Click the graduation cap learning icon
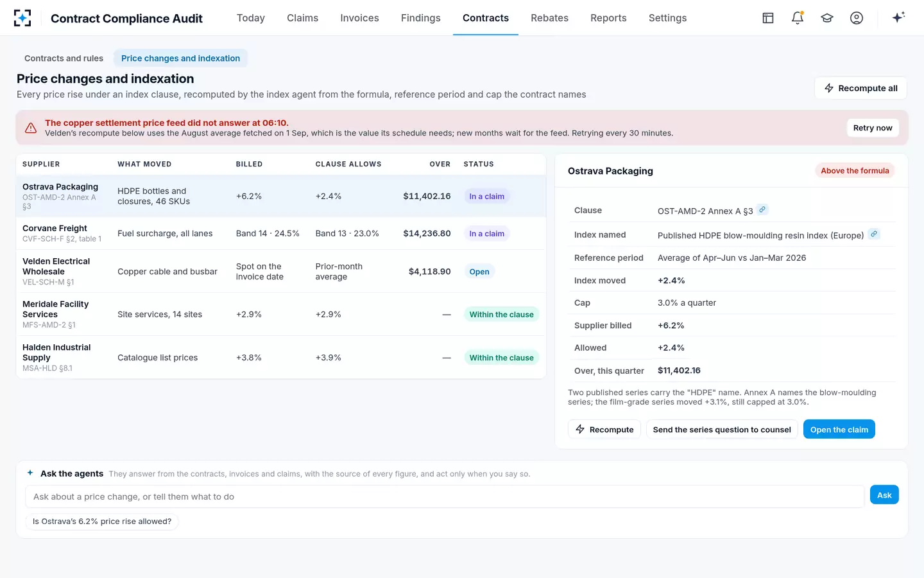924x578 pixels. (827, 18)
